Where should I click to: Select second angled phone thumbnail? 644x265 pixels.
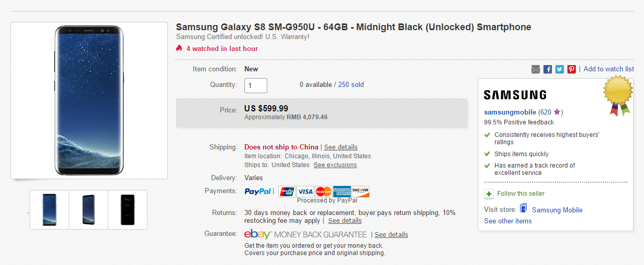(89, 209)
